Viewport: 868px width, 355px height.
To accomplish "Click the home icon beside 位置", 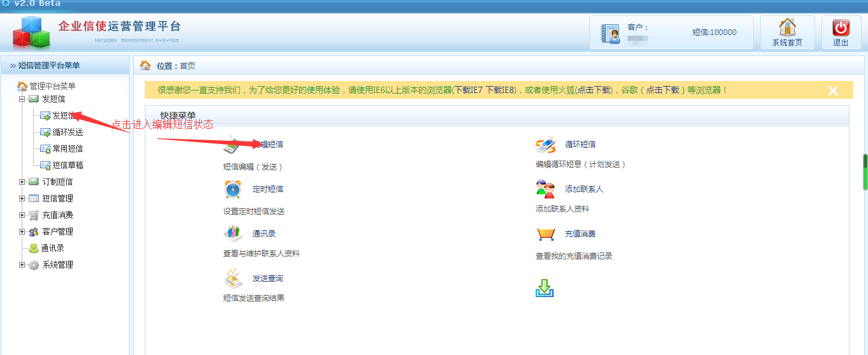I will point(145,66).
